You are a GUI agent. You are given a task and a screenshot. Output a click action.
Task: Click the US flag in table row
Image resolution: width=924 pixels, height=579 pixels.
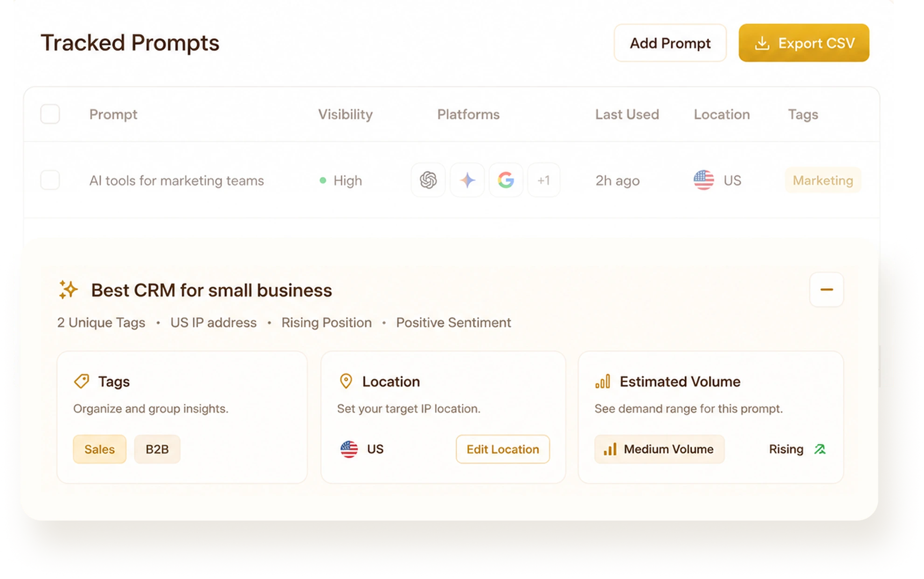[703, 180]
